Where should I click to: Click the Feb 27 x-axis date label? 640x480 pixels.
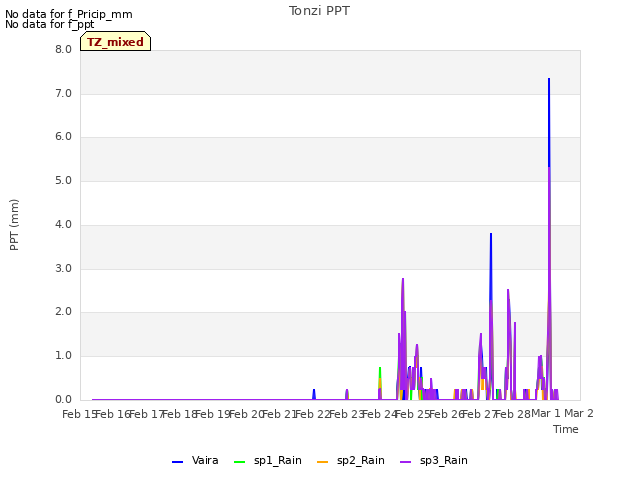pos(480,414)
